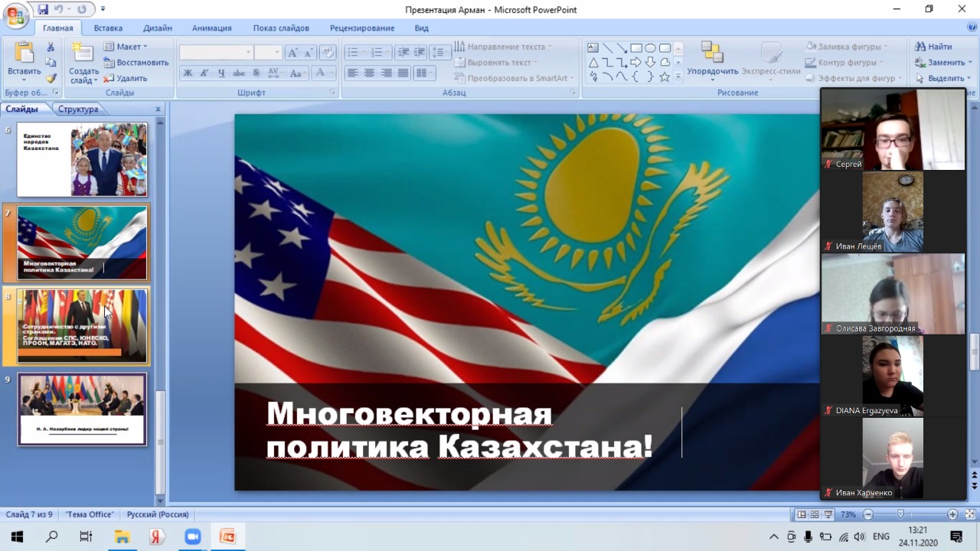Open Yandex browser from taskbar

click(x=157, y=536)
